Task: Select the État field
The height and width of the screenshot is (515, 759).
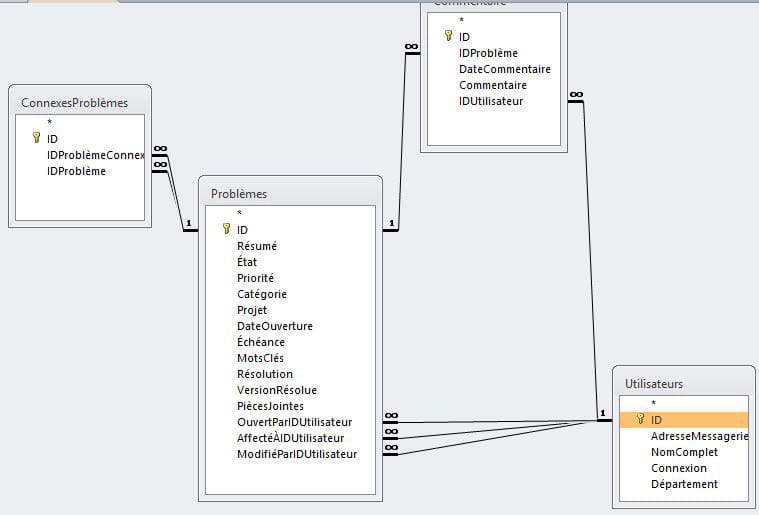Action: pyautogui.click(x=290, y=262)
